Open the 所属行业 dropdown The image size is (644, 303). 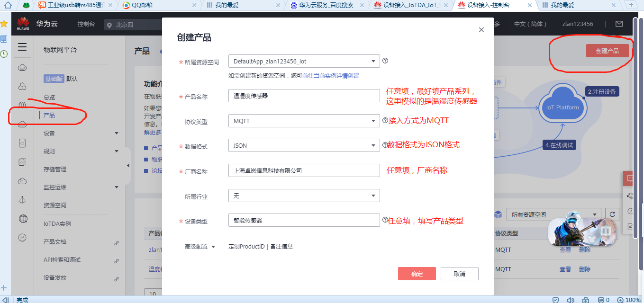pyautogui.click(x=304, y=196)
